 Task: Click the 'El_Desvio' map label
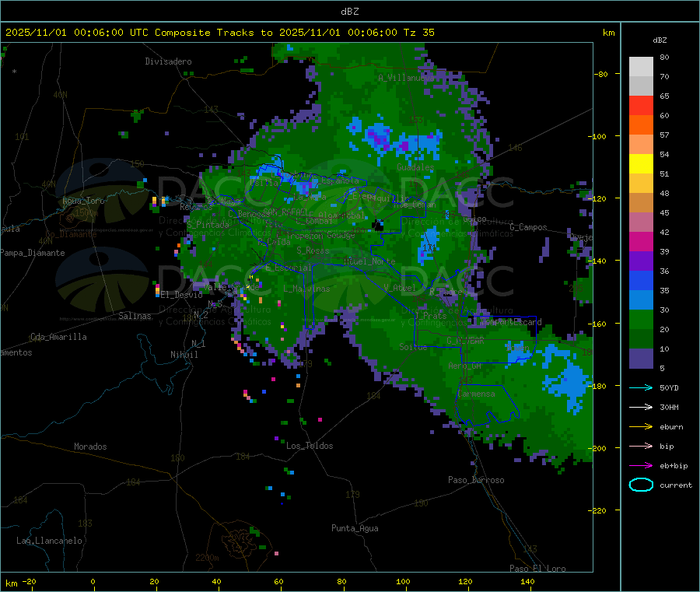tap(181, 295)
